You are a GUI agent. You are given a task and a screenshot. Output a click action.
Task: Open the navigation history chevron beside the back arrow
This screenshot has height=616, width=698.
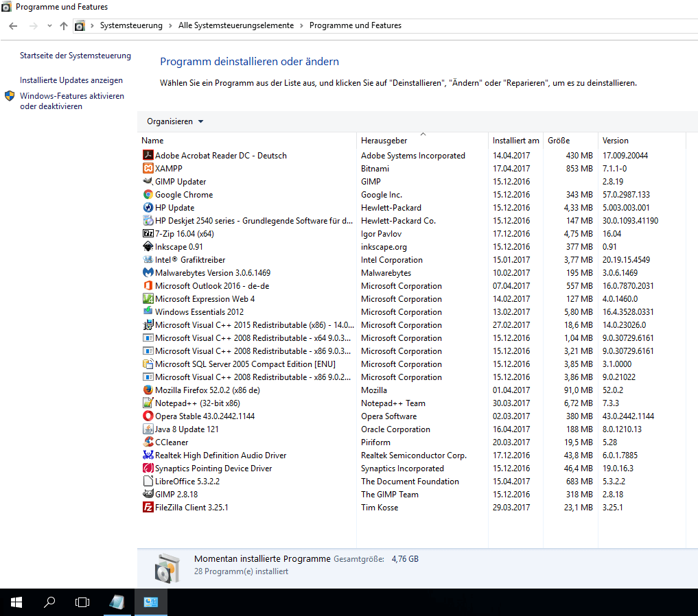point(49,26)
